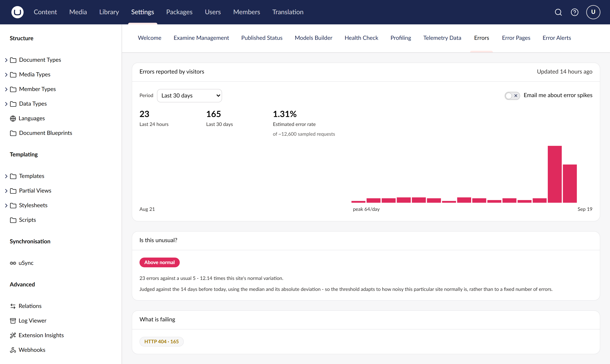Expand the Partial Views tree node
The width and height of the screenshot is (610, 364).
tap(6, 191)
